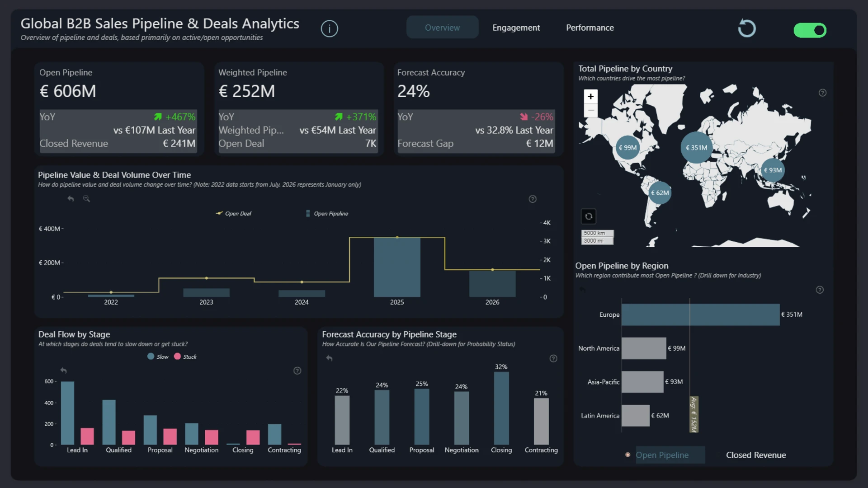
Task: Open help icon for Total Pipeline by Country
Action: (822, 93)
